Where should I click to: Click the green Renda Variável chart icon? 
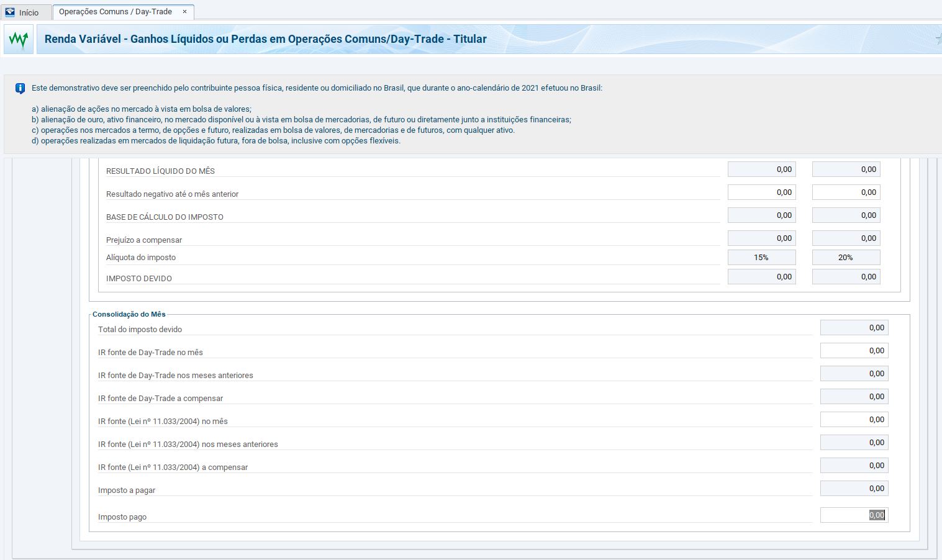tap(19, 40)
